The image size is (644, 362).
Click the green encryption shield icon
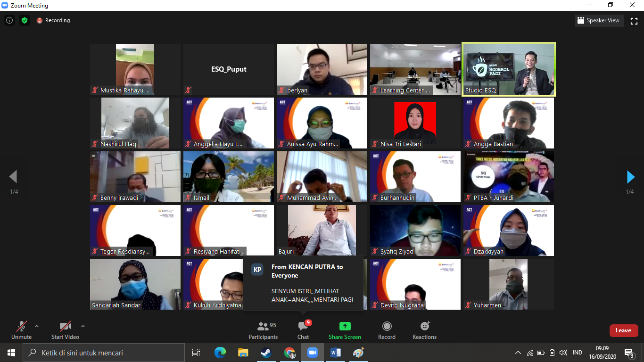(x=25, y=20)
